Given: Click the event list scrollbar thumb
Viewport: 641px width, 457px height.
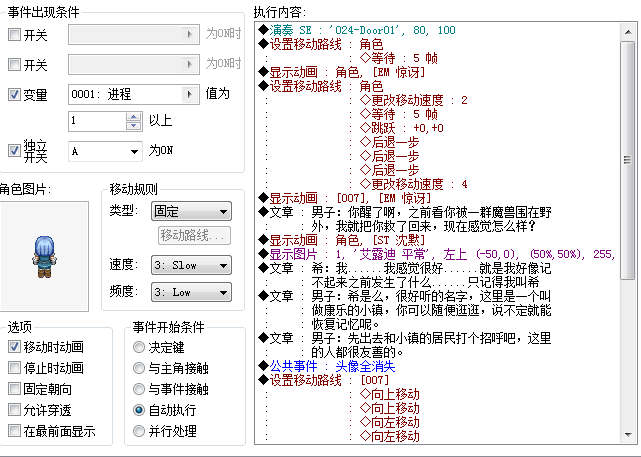Looking at the screenshot, I should [x=628, y=160].
